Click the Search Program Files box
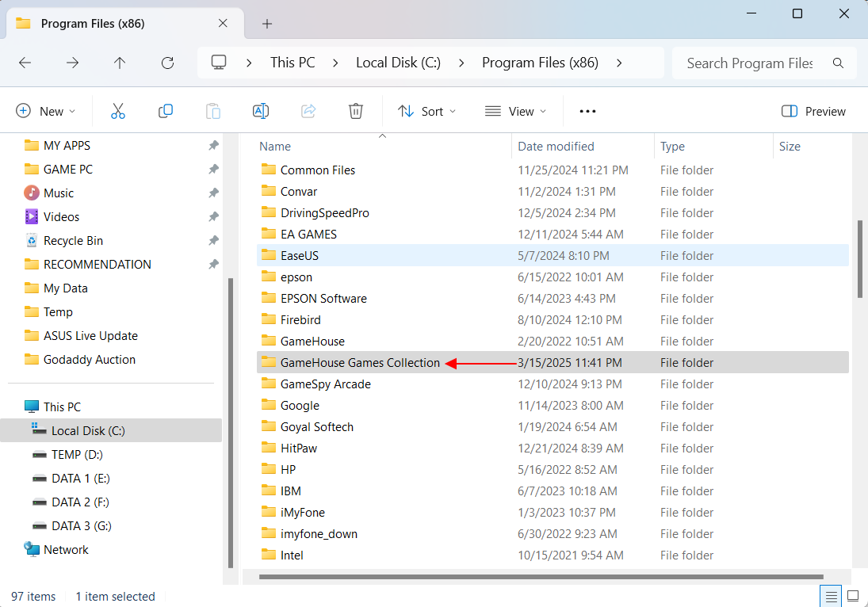Screen dimensions: 868x607 [x=749, y=63]
